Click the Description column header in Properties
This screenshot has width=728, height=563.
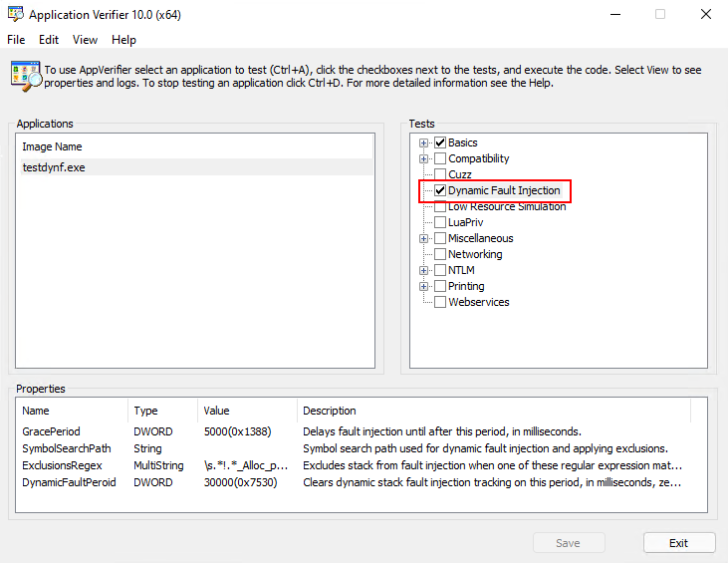point(494,411)
